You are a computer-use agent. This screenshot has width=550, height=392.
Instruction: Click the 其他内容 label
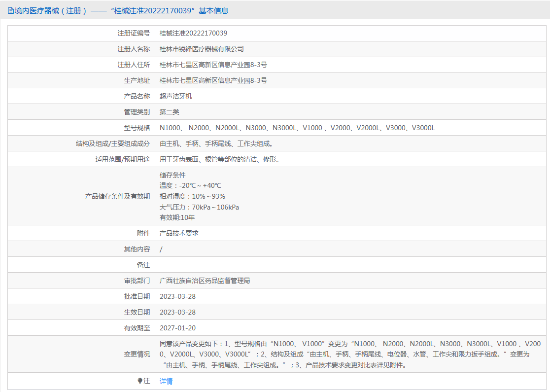(x=137, y=249)
